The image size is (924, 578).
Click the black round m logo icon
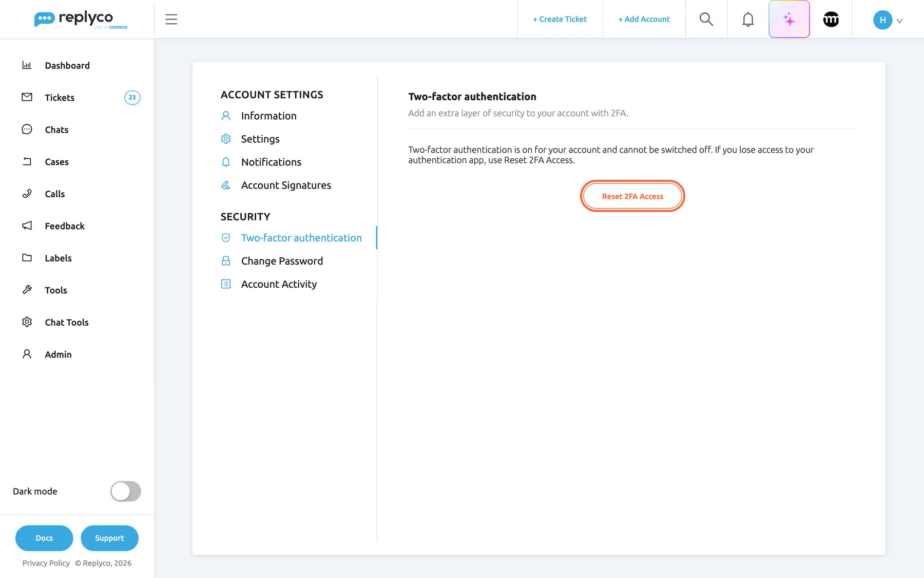click(x=831, y=19)
